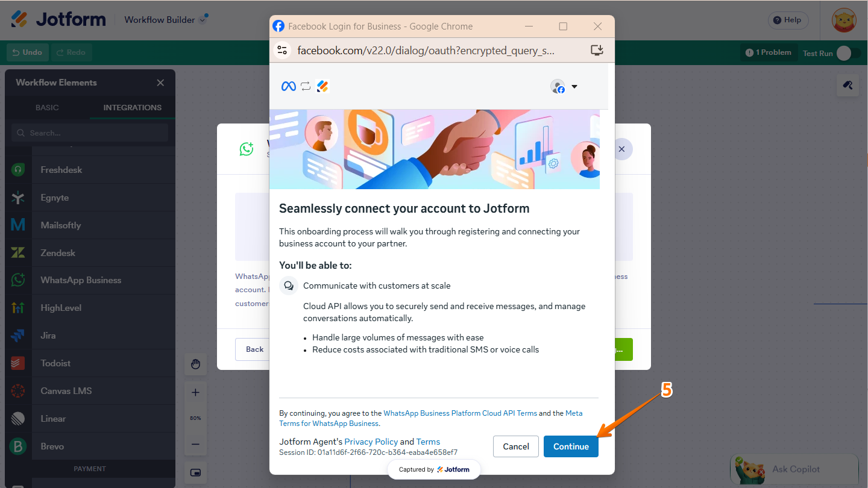Select the Egnyte integration icon
Viewport: 868px width, 488px height.
pyautogui.click(x=18, y=198)
